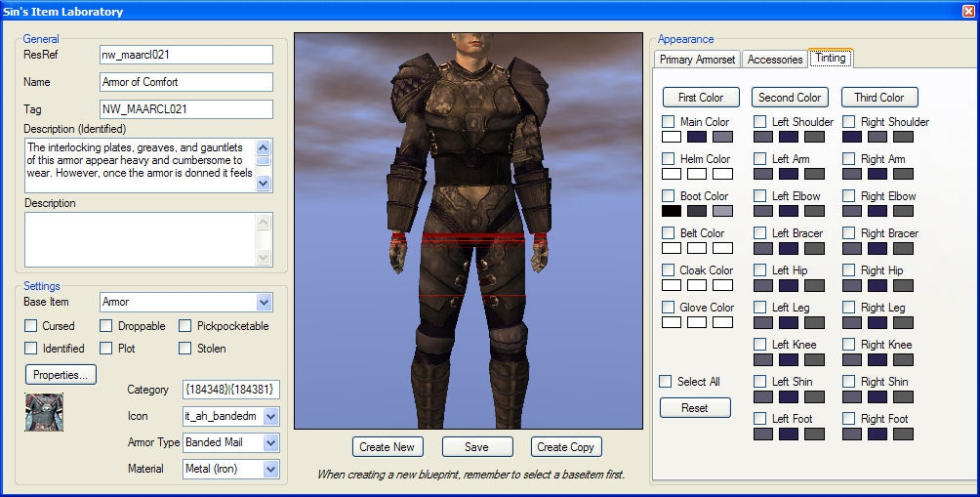
Task: Close the Sin's Item Laboratory window
Action: [966, 11]
